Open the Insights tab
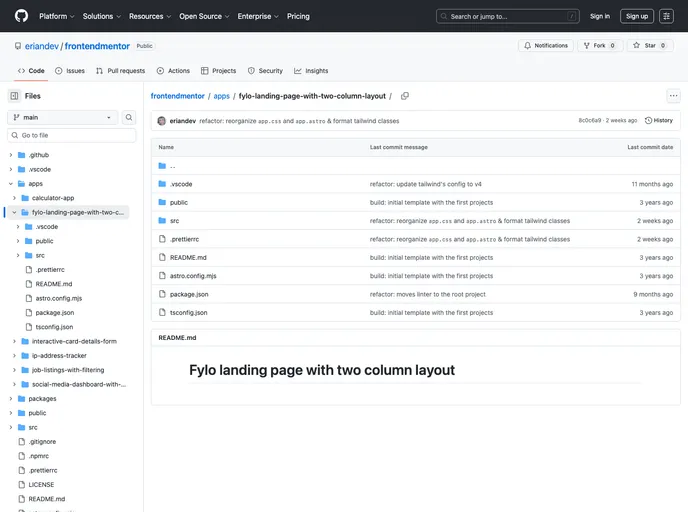Image resolution: width=688 pixels, height=512 pixels. click(311, 71)
